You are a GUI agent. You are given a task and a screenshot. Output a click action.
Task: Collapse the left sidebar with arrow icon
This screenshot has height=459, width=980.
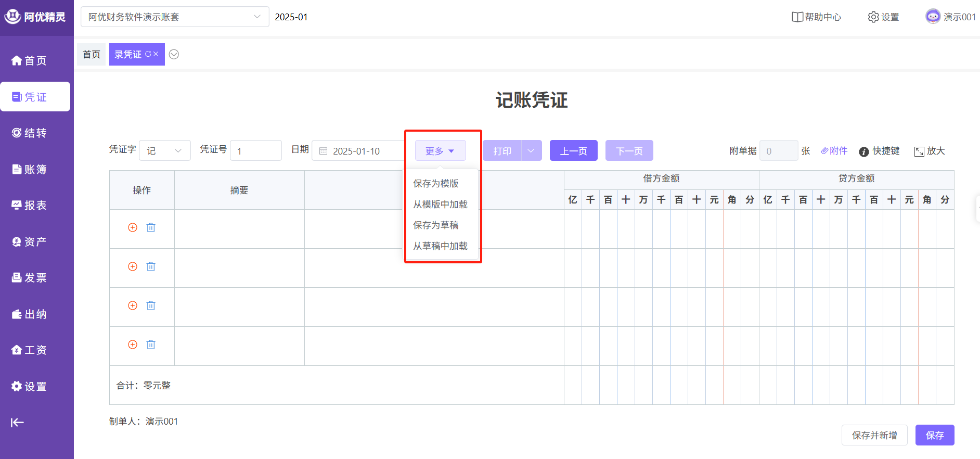tap(17, 423)
